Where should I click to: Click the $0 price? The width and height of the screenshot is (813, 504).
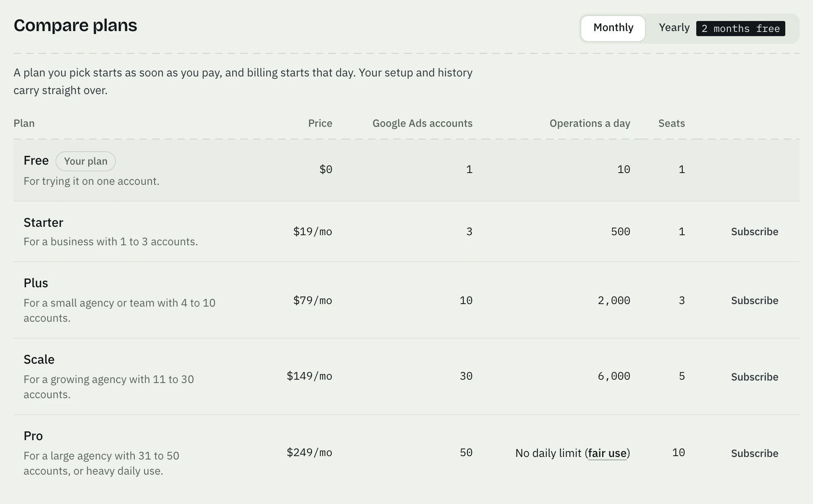coord(326,170)
